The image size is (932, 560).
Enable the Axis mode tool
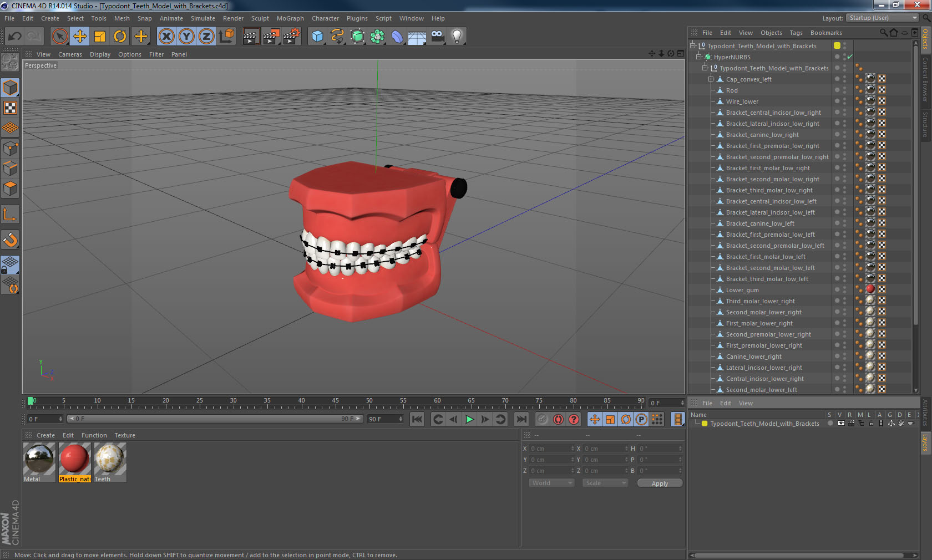(x=11, y=214)
